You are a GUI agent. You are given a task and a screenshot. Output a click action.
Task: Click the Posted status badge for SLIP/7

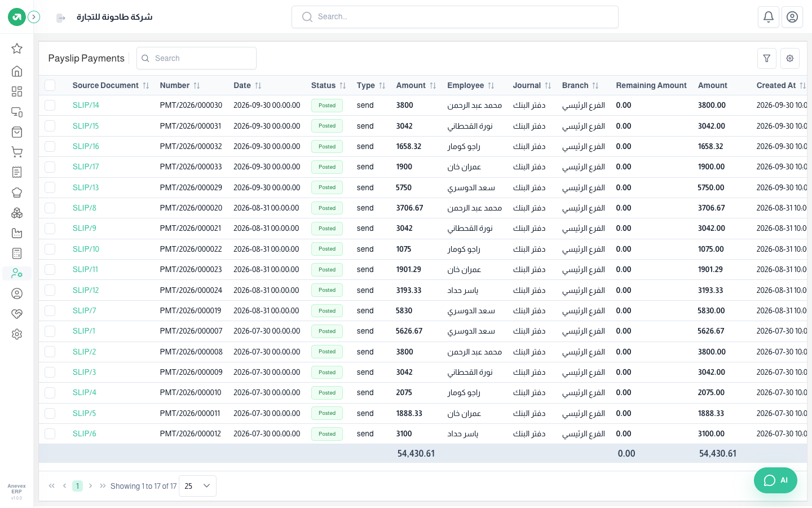(x=327, y=310)
